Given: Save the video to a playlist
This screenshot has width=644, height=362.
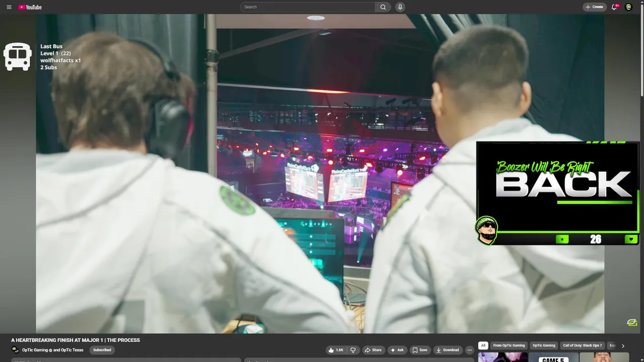Looking at the screenshot, I should 420,350.
